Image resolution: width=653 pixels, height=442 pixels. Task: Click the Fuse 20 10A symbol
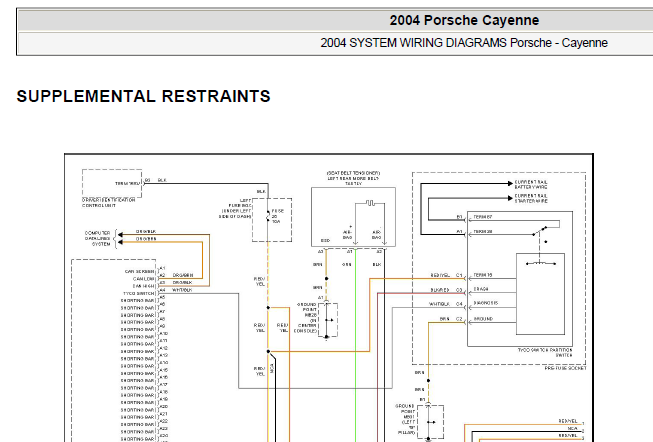tap(268, 217)
